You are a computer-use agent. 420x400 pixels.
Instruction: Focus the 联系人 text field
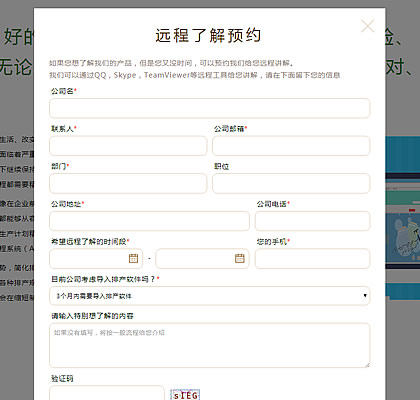pyautogui.click(x=128, y=146)
